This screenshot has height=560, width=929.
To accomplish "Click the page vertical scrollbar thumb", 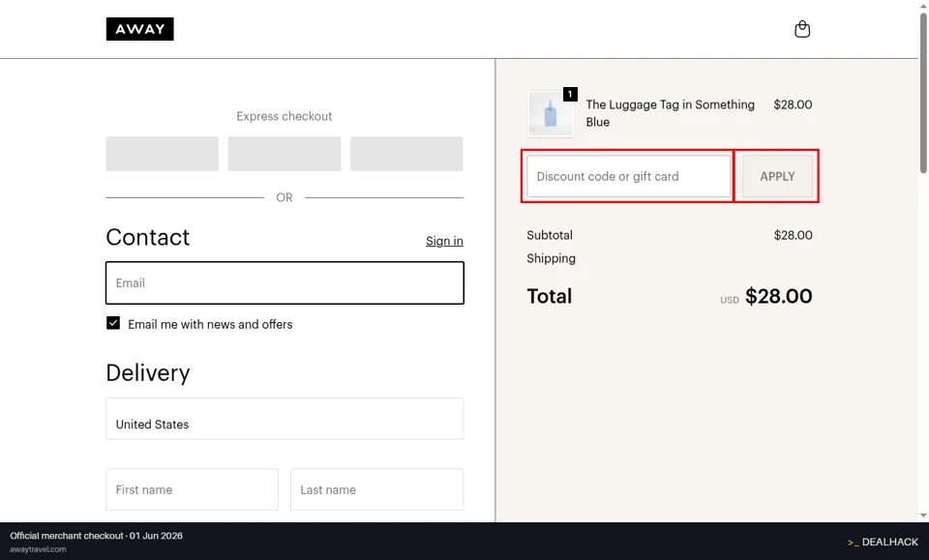I will pos(923,92).
